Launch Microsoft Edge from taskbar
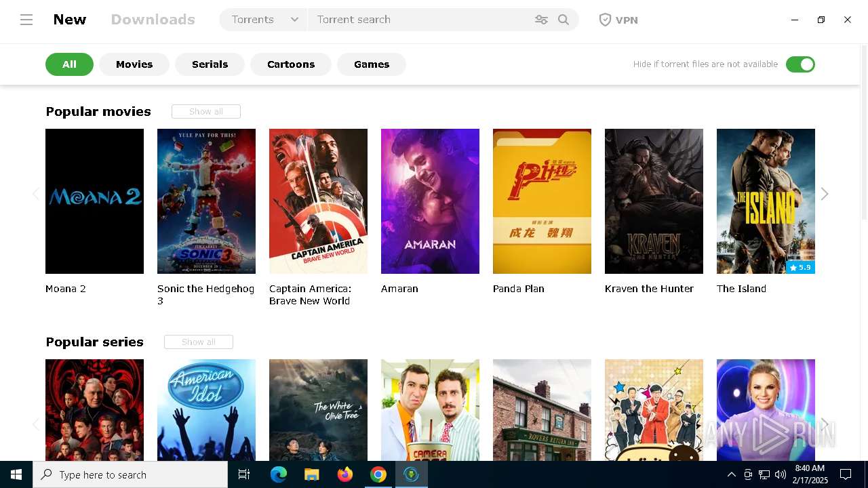 point(279,474)
